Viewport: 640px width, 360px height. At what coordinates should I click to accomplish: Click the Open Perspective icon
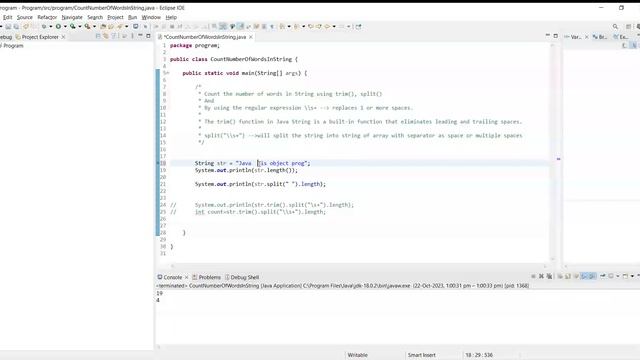coord(629,27)
